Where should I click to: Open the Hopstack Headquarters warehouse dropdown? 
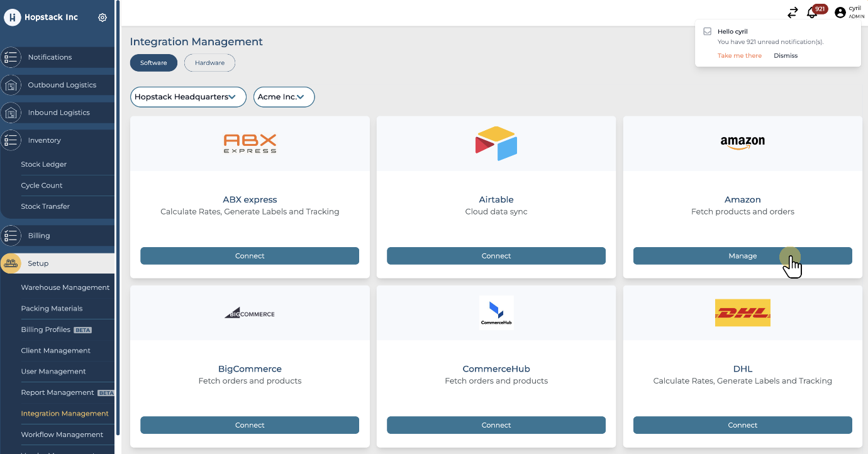[188, 97]
